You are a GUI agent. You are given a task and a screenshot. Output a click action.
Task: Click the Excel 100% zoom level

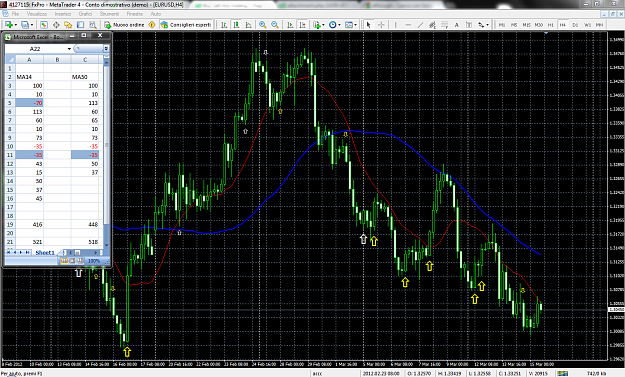[x=94, y=261]
